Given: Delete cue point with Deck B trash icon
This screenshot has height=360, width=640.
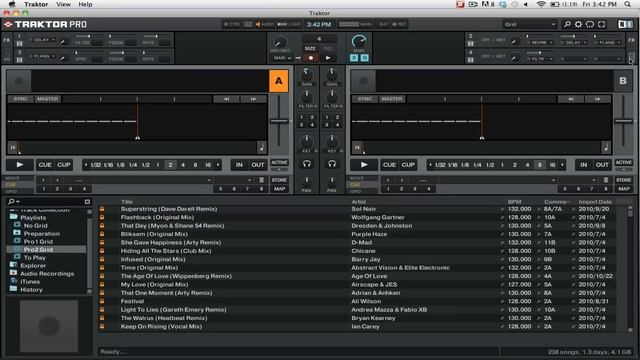Looking at the screenshot, I should (606, 180).
